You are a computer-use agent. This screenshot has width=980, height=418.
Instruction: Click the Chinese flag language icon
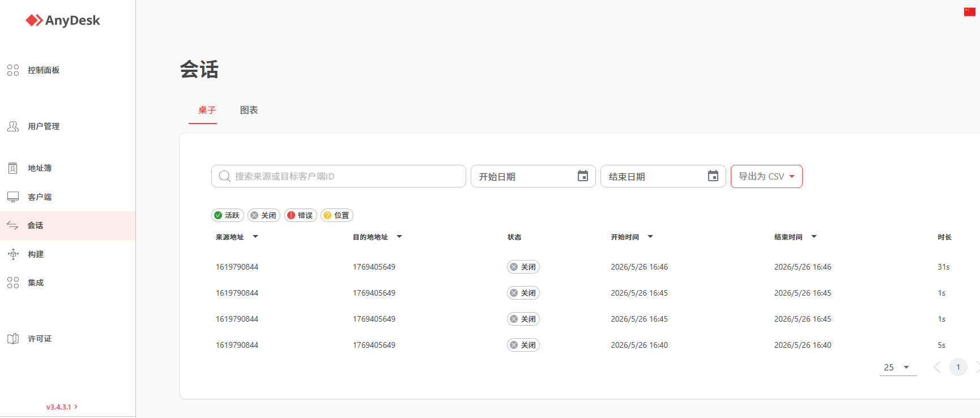coord(970,12)
